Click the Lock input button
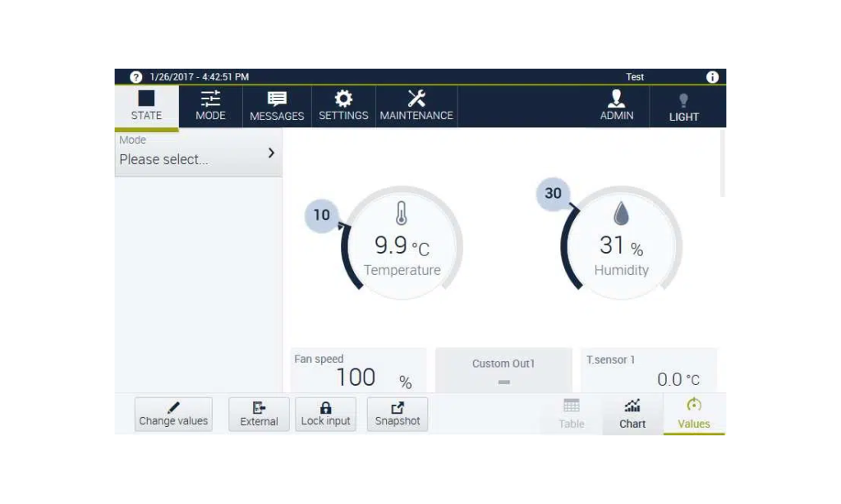Viewport: 841px width, 504px height. 325,414
